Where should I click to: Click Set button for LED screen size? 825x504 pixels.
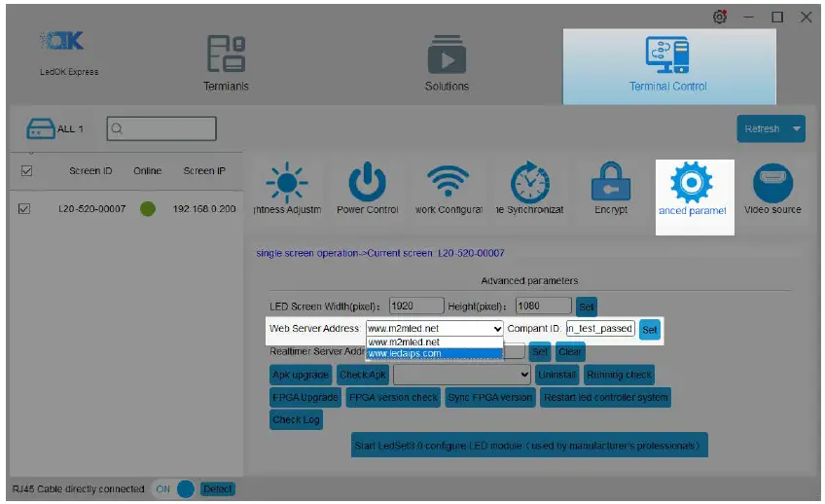[586, 306]
